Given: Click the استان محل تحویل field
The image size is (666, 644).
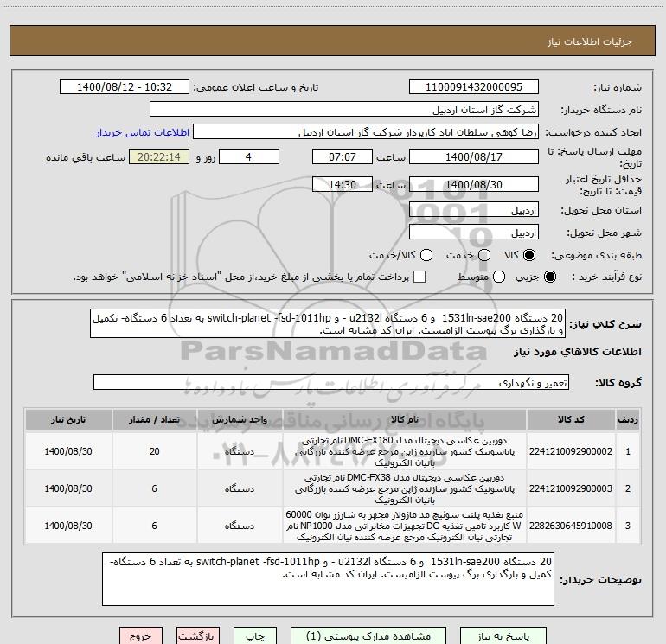Looking at the screenshot, I should point(474,210).
